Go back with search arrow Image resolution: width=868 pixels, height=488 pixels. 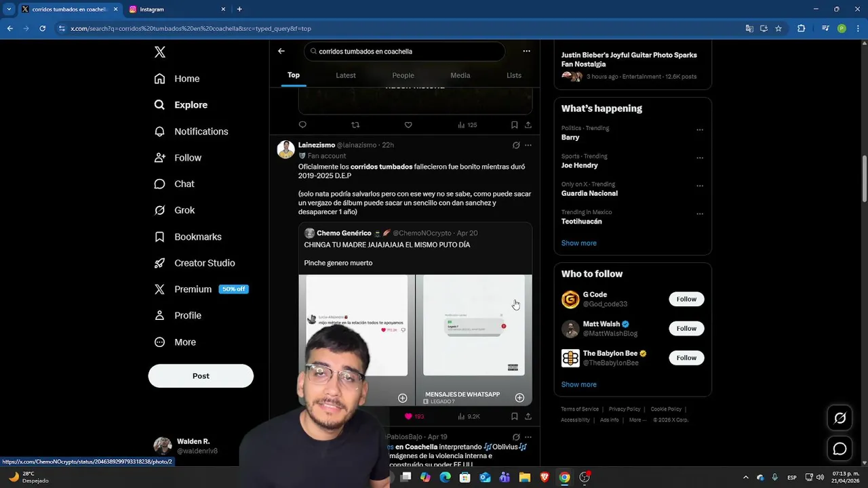281,51
